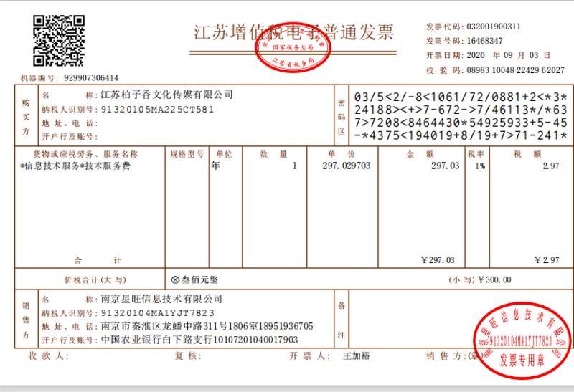Click the machine number 929907306414
Screen dimensions: 574x392
[x=91, y=77]
